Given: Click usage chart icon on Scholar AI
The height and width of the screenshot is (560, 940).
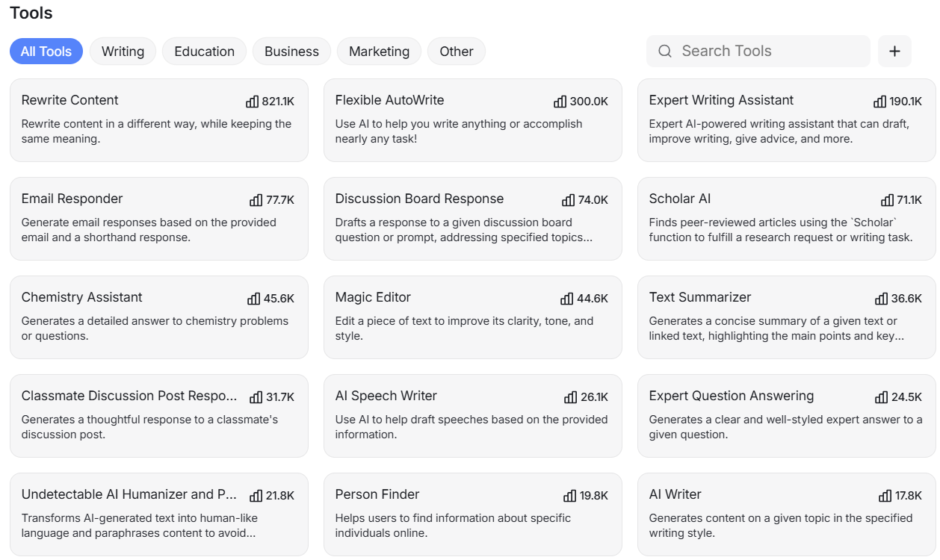Looking at the screenshot, I should tap(888, 200).
